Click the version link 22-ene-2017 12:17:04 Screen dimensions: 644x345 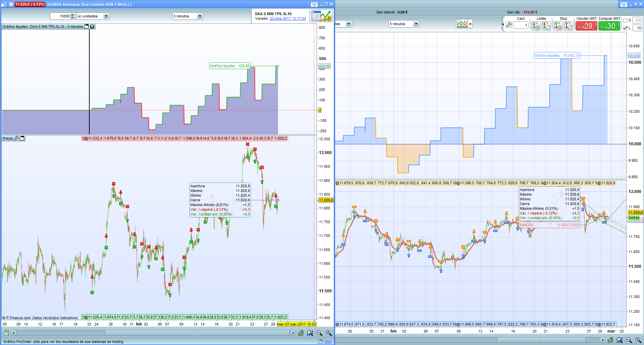[288, 19]
